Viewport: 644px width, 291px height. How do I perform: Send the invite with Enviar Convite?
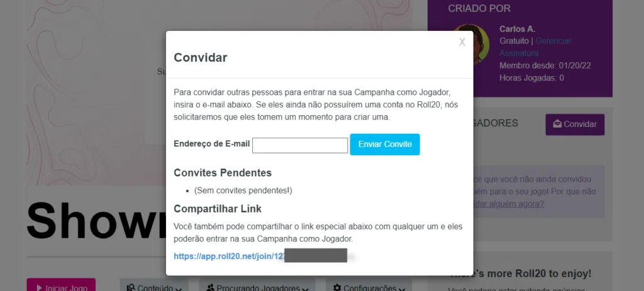(385, 145)
